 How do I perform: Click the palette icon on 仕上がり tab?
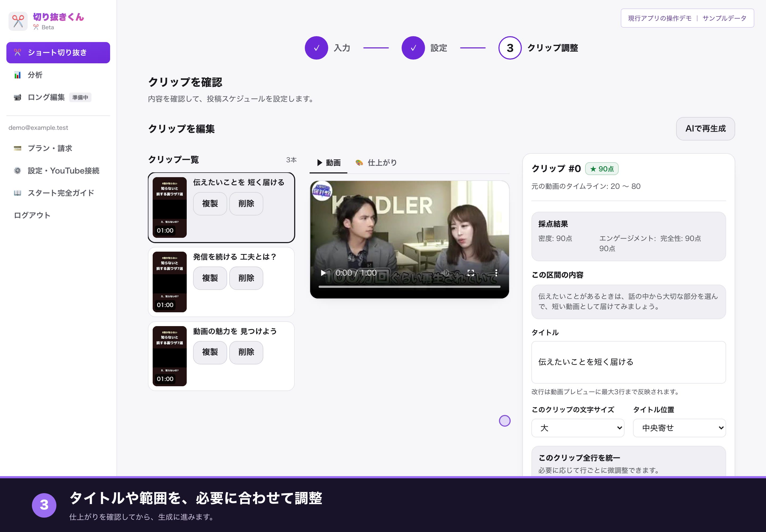(359, 163)
